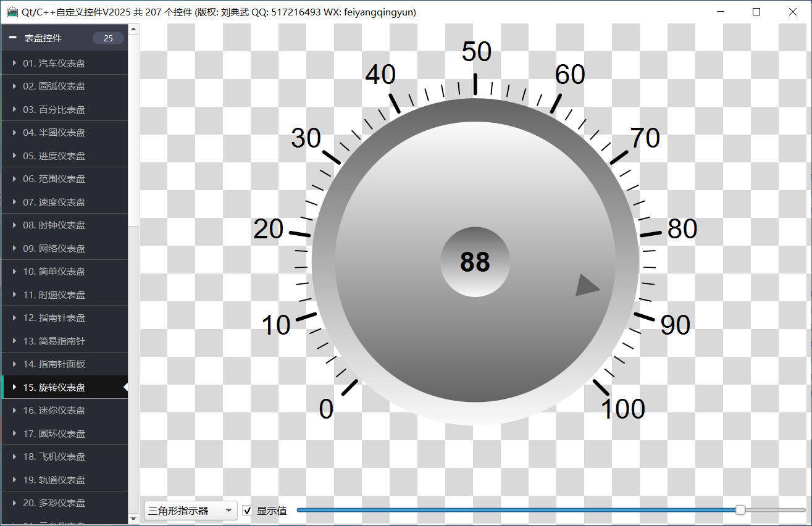
Task: Select 02. 圆弧仪表盘 item
Action: point(64,86)
